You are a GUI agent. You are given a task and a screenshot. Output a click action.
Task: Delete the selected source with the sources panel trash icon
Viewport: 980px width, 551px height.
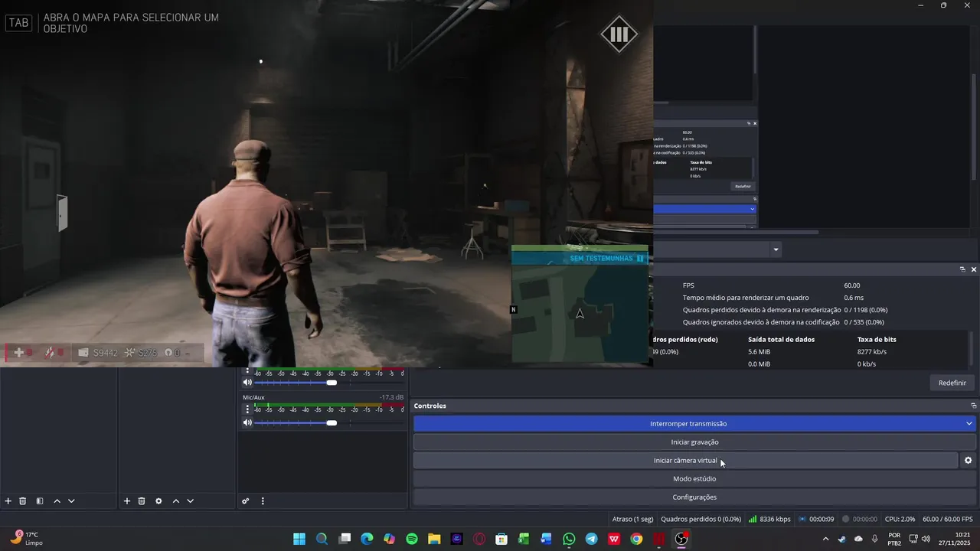[142, 501]
